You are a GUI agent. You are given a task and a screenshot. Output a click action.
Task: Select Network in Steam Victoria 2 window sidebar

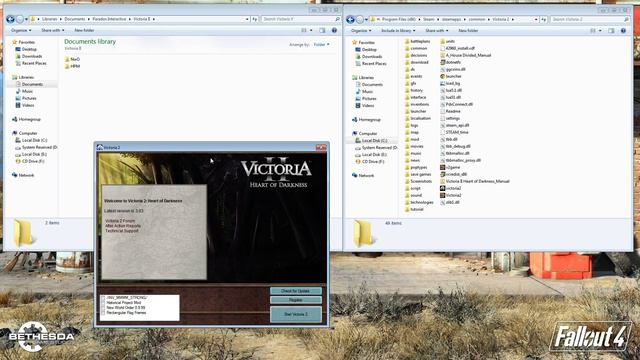pos(363,176)
